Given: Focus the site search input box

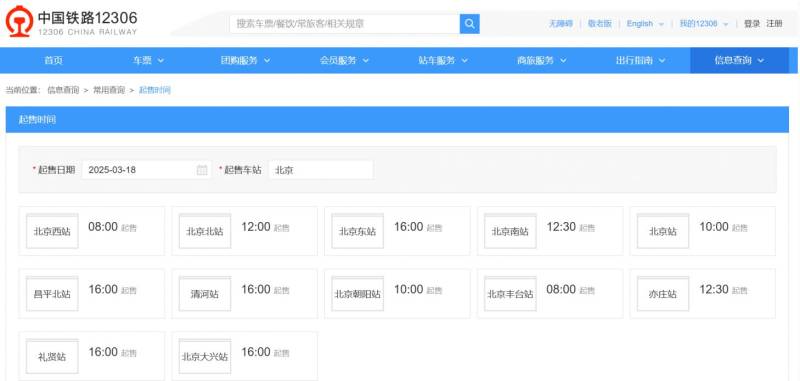Looking at the screenshot, I should coord(344,24).
